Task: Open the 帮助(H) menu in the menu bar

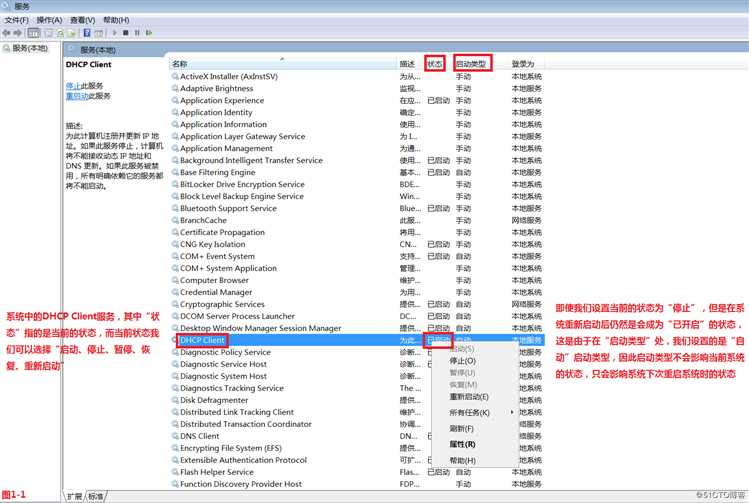Action: point(116,20)
